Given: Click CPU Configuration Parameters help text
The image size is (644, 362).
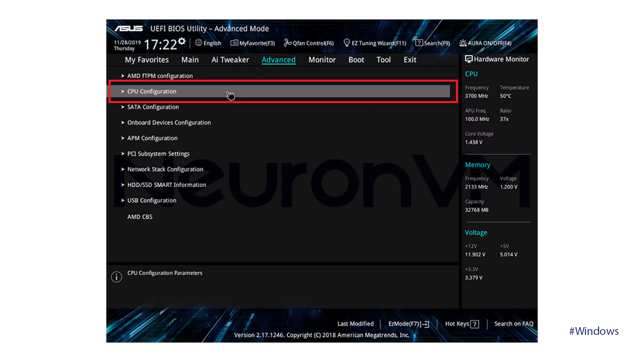Looking at the screenshot, I should point(165,273).
